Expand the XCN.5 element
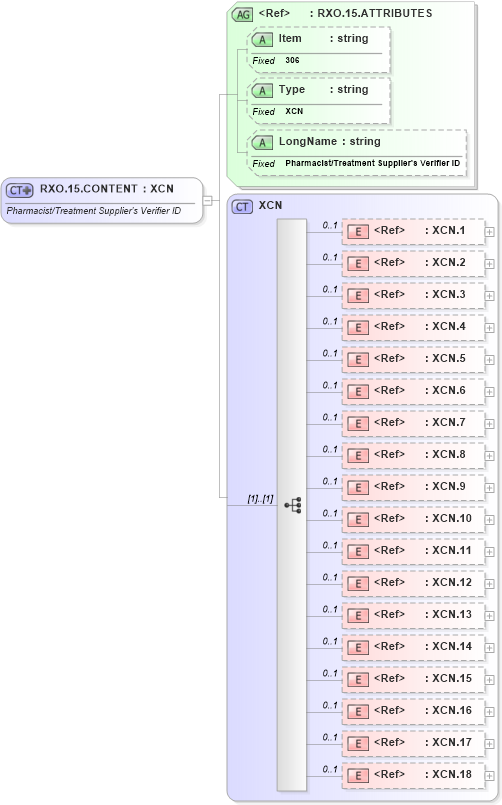 pyautogui.click(x=489, y=360)
